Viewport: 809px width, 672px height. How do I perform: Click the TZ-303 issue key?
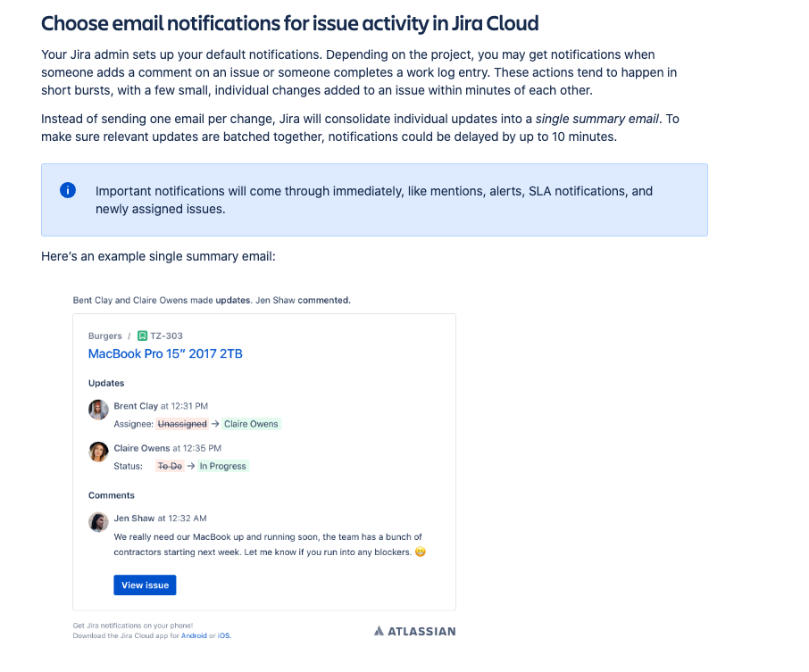tap(167, 336)
